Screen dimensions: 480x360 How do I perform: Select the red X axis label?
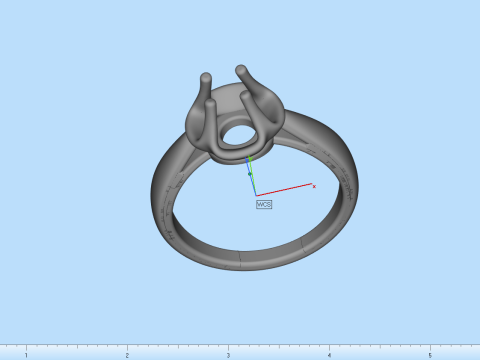click(x=314, y=187)
